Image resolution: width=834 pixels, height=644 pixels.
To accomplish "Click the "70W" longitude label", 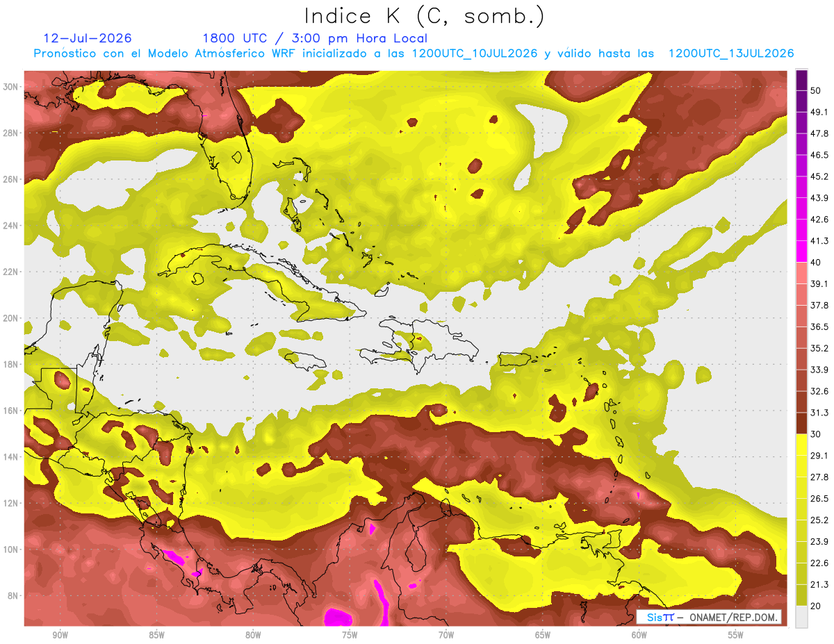I will coord(446,635).
